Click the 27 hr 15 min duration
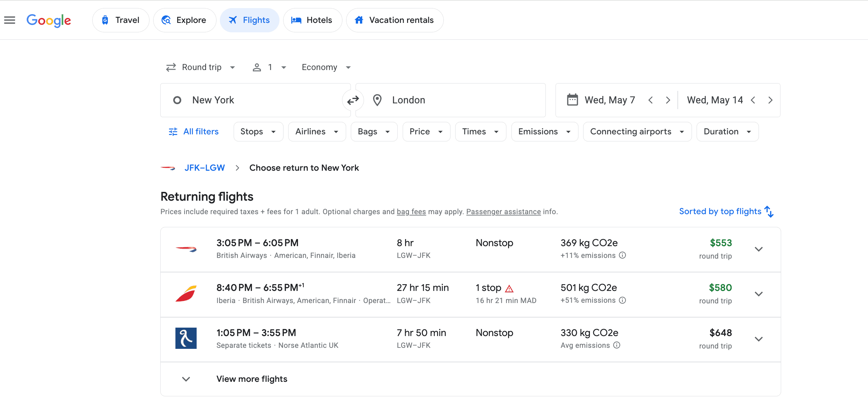Screen dimensions: 868x398 click(x=423, y=288)
